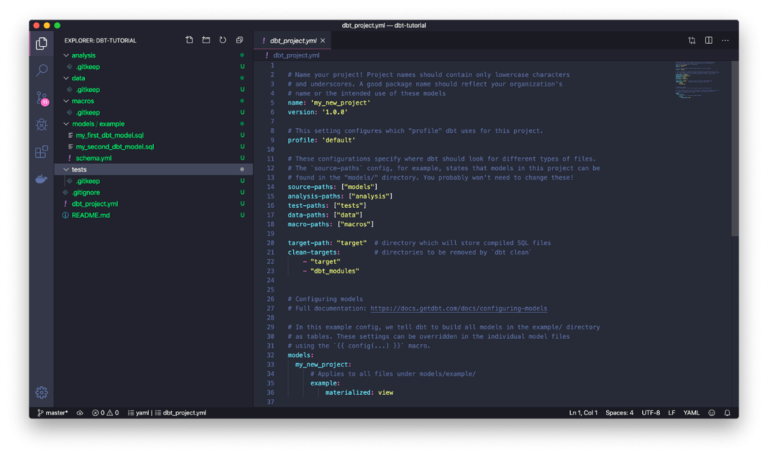
Task: Click the publish-changes cloud icon in status bar
Action: click(80, 413)
